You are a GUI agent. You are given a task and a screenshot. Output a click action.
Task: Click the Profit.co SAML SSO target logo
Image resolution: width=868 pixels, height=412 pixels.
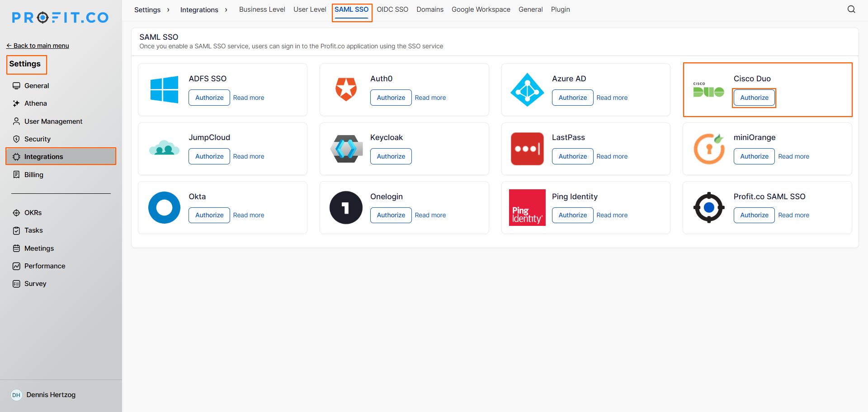(x=709, y=207)
